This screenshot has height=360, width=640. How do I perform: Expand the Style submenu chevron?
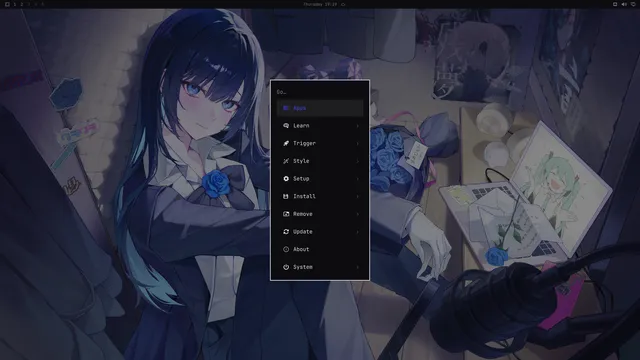click(x=358, y=161)
